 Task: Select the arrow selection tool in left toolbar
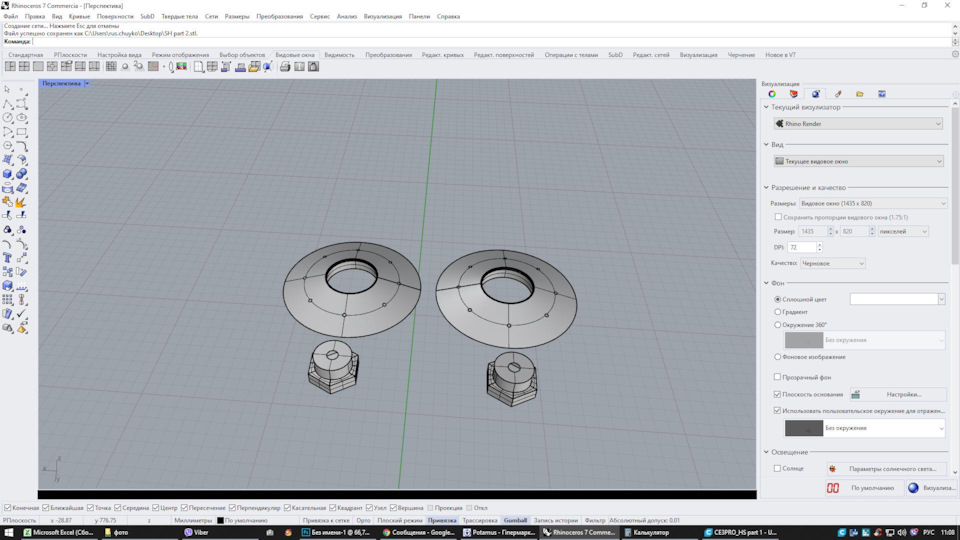[7, 89]
